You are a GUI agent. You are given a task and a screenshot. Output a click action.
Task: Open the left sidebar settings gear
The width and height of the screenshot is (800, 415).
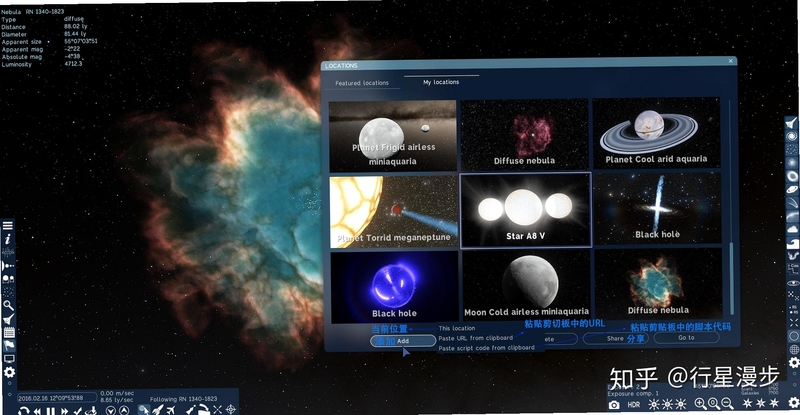click(x=9, y=372)
